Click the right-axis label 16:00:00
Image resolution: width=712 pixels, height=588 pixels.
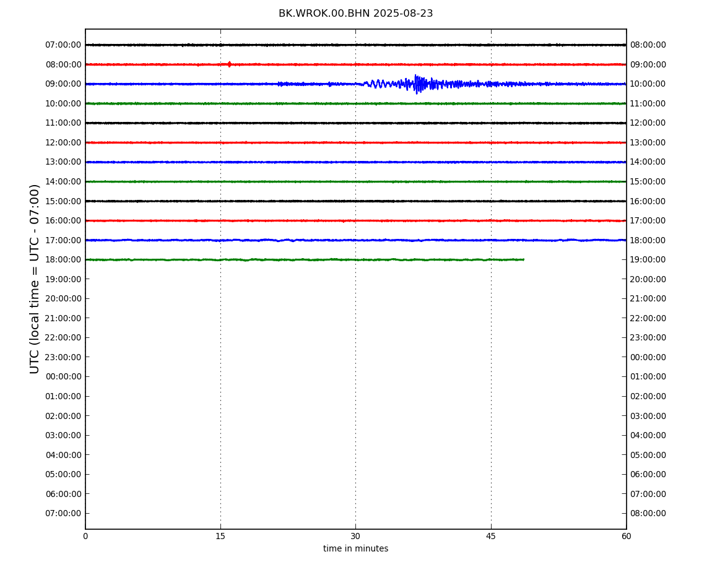pos(648,201)
